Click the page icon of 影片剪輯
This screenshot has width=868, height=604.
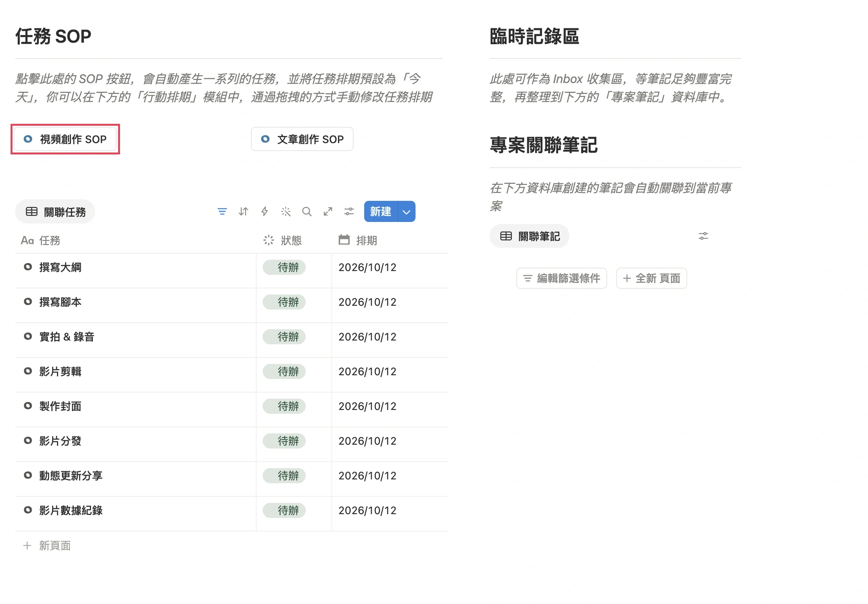tap(28, 371)
